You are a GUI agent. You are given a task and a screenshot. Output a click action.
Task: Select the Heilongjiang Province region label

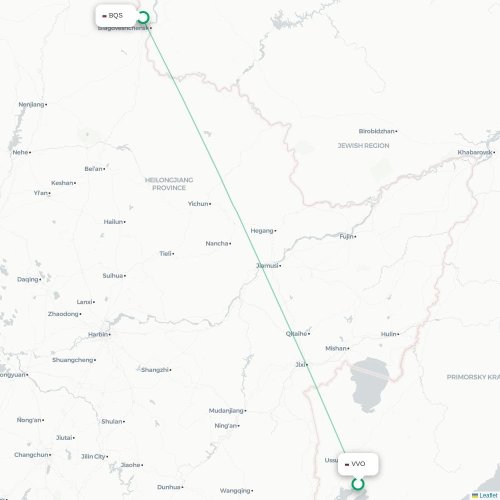[169, 184]
